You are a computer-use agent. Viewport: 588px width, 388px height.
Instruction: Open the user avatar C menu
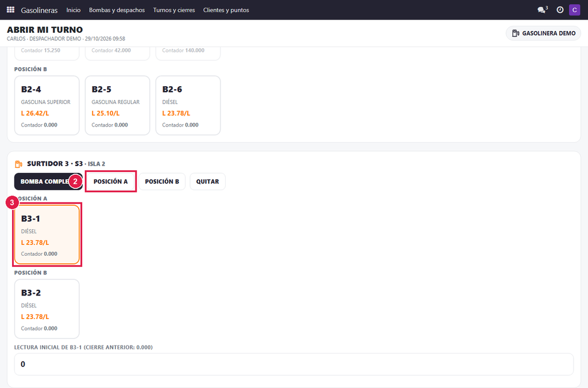[x=574, y=10]
